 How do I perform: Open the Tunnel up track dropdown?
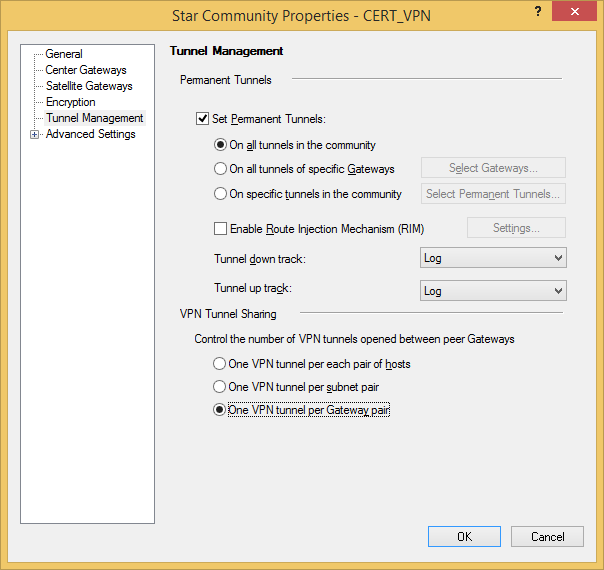[x=493, y=291]
